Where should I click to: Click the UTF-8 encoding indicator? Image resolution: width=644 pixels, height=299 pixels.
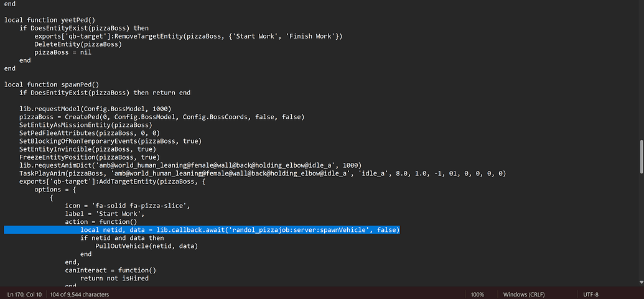click(x=591, y=293)
